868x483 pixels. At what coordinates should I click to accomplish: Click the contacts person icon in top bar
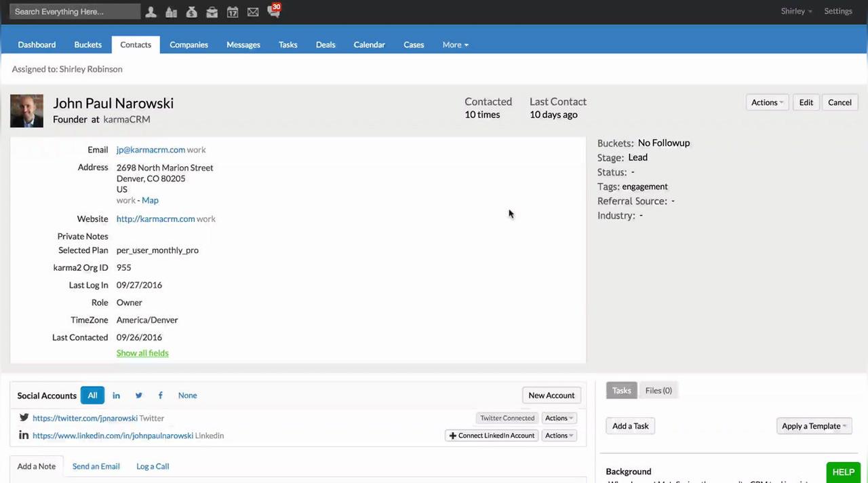(x=151, y=12)
